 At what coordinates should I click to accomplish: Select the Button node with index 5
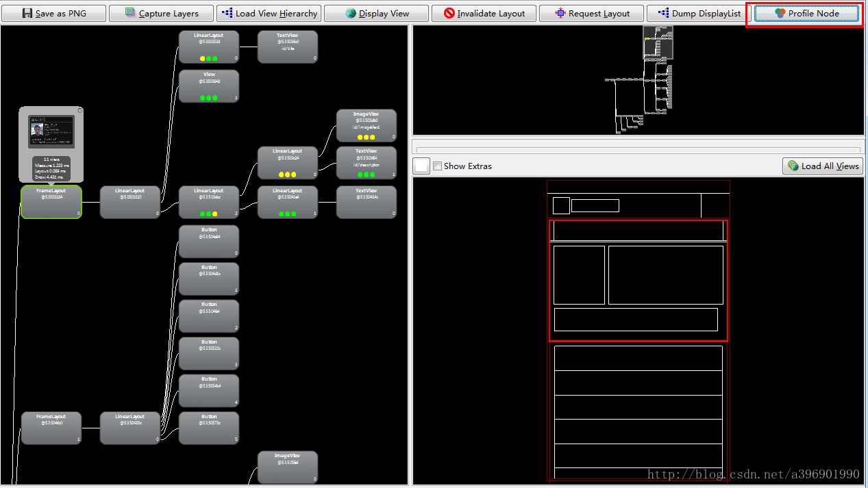pyautogui.click(x=209, y=428)
